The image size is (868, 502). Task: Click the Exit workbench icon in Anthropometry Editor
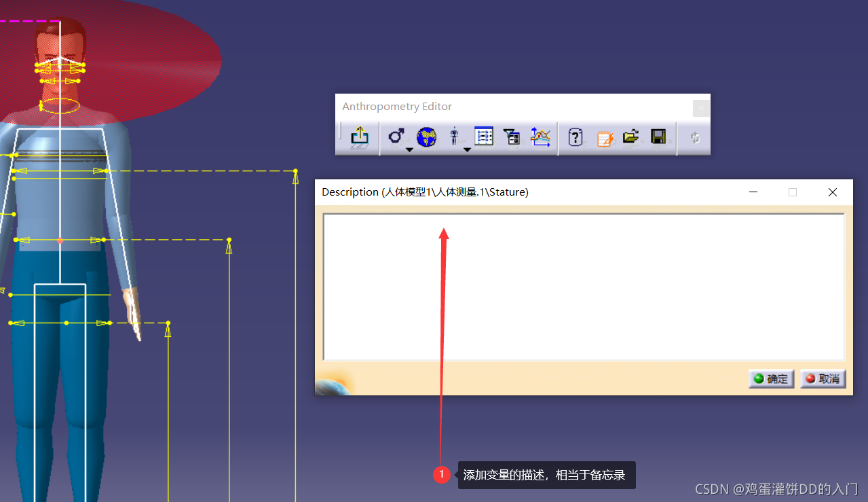tap(359, 138)
